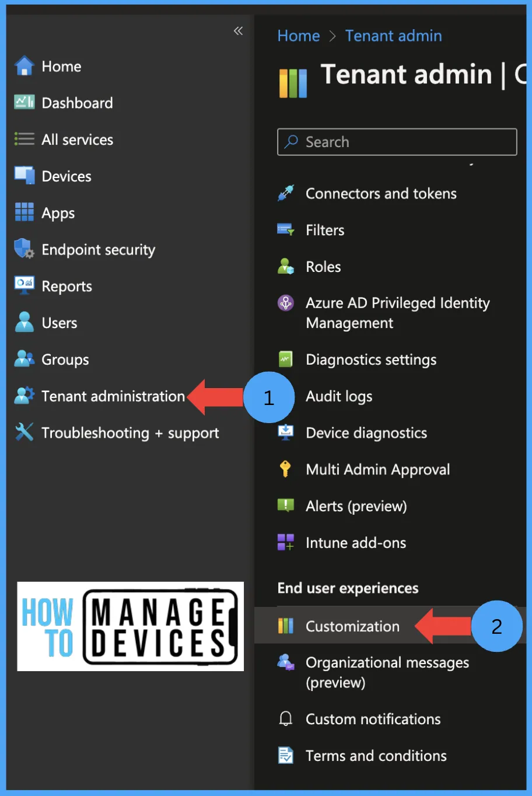Viewport: 532px width, 796px height.
Task: Click the Azure AD Privileged Identity icon
Action: pyautogui.click(x=286, y=303)
